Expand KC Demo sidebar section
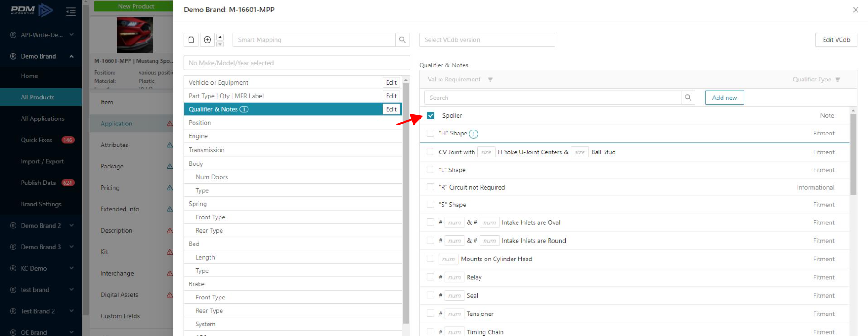Screen dimensions: 868x336 pos(72,268)
